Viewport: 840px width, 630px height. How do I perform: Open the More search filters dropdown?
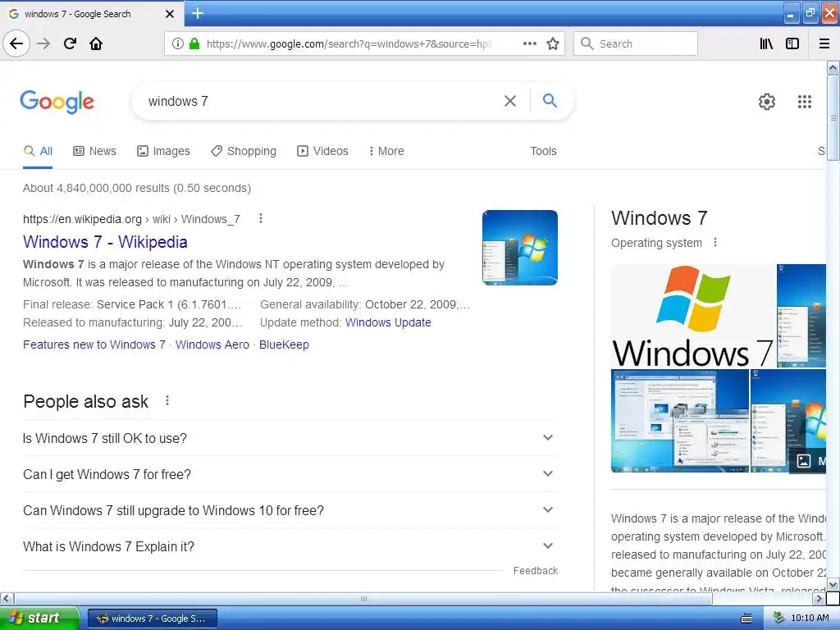[x=386, y=151]
